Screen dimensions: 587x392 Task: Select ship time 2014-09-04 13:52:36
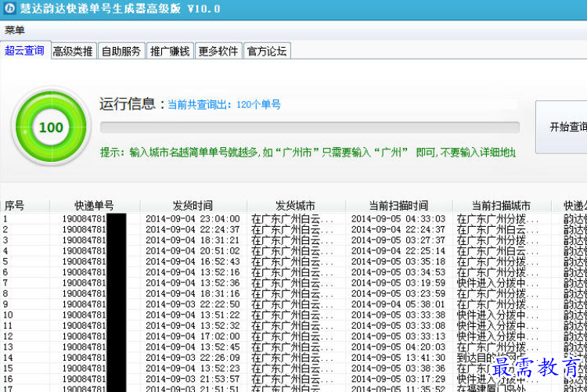tap(193, 282)
